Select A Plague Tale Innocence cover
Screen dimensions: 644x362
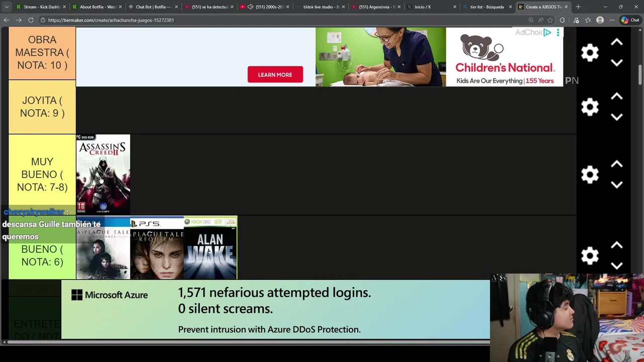103,248
